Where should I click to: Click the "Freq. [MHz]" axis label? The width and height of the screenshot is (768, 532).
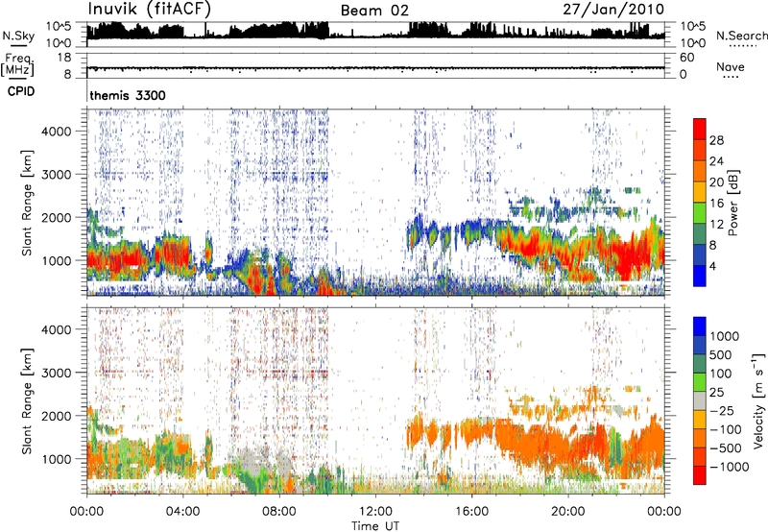point(17,64)
